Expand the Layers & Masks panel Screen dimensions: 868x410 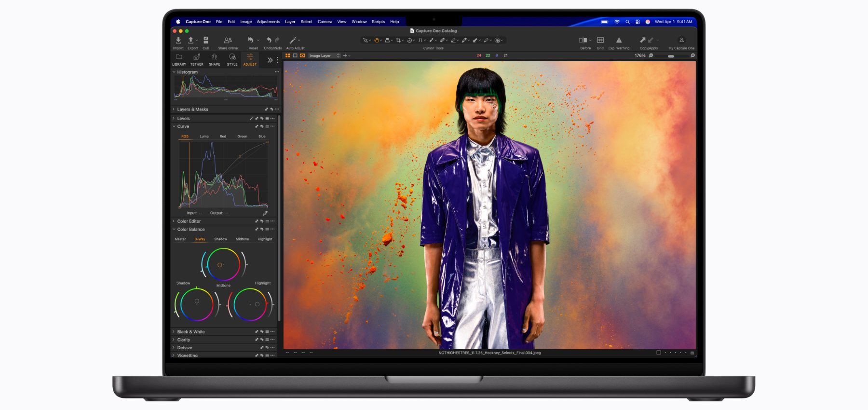[192, 109]
